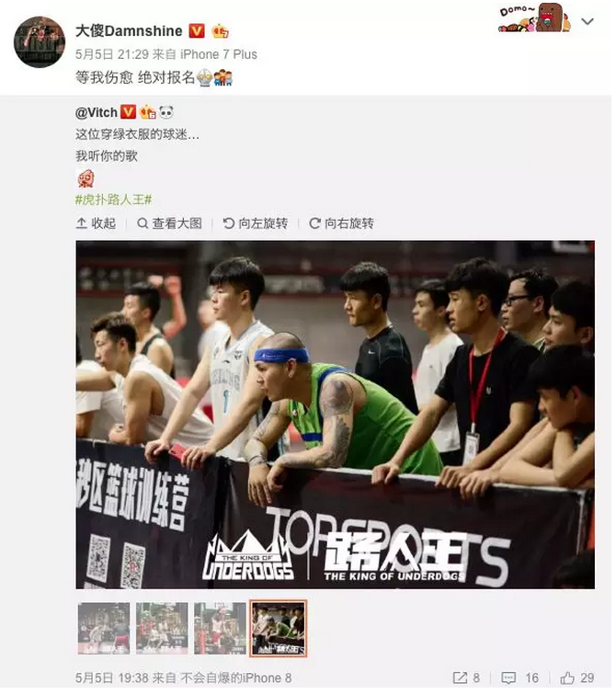Click the main basketball crowd photo
Viewport: 616px width, 695px height.
pos(336,415)
